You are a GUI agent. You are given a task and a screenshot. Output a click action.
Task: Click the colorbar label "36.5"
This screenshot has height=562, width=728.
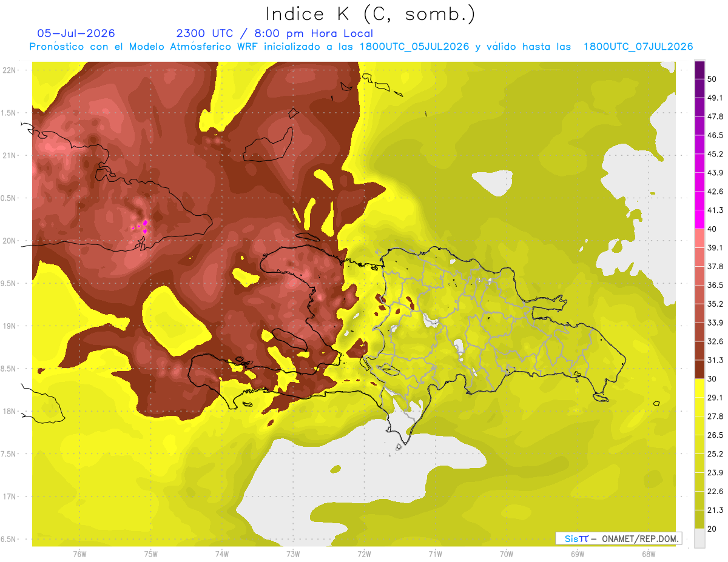[x=715, y=285]
